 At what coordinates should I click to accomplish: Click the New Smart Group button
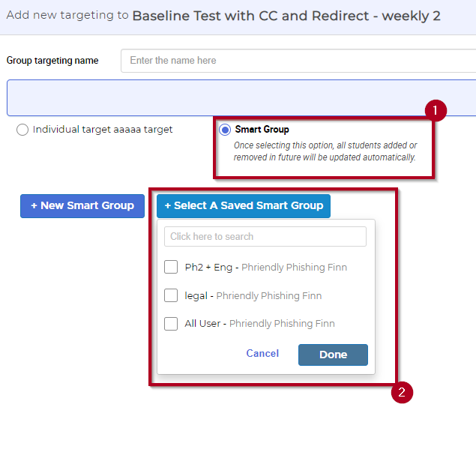(82, 205)
